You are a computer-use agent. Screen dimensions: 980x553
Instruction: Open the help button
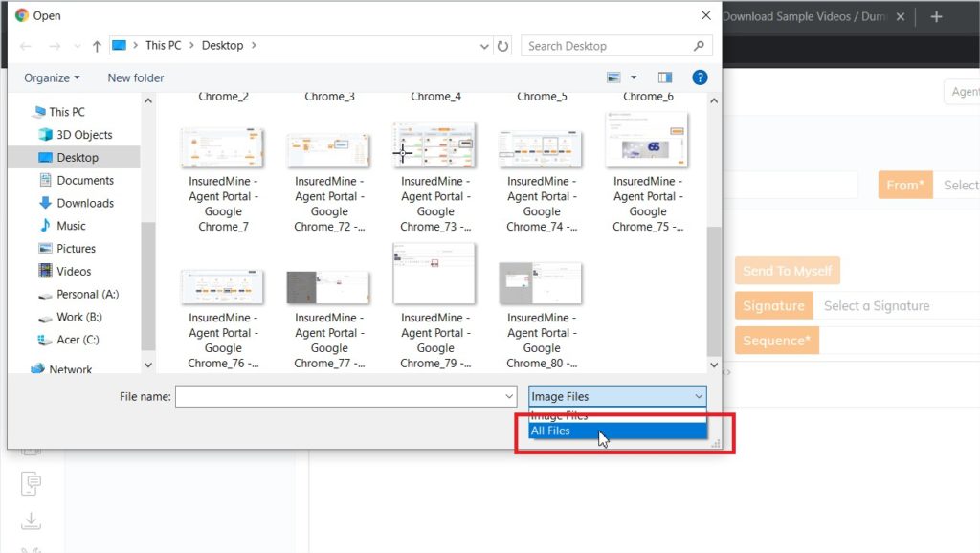pyautogui.click(x=700, y=77)
